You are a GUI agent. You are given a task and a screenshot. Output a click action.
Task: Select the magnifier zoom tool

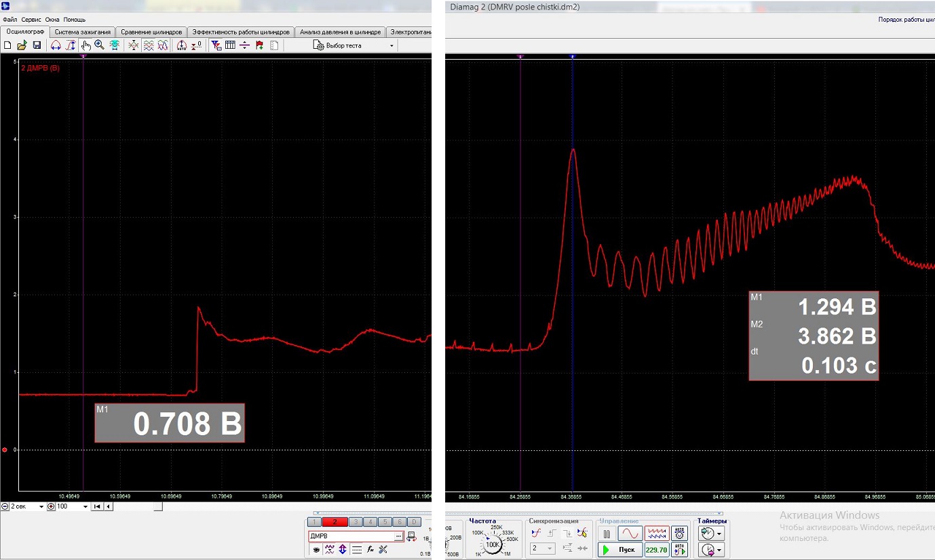click(x=100, y=45)
